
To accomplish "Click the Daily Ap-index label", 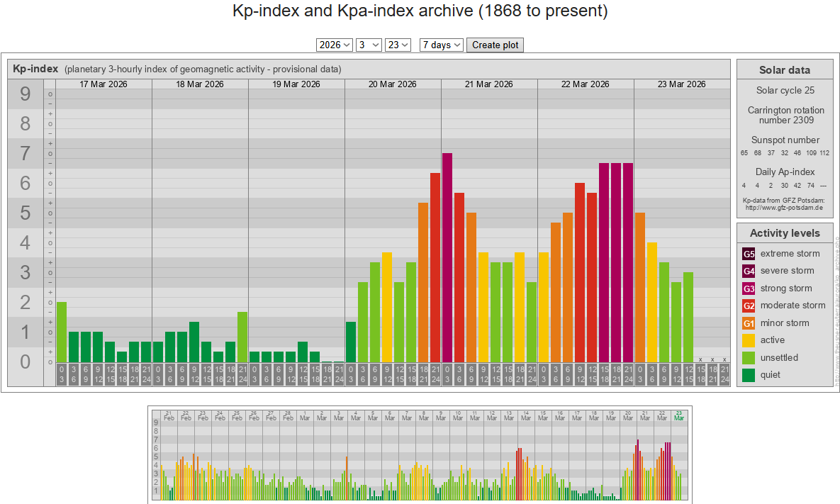I will point(785,172).
